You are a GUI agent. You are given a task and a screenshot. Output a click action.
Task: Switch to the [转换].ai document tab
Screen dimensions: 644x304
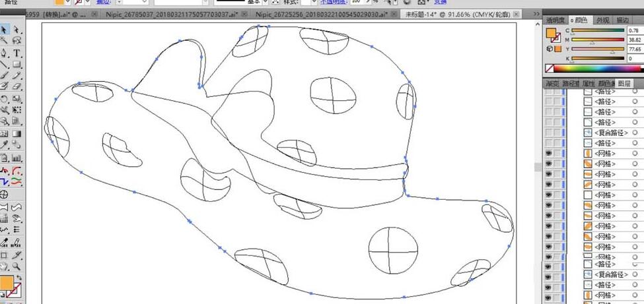(58, 15)
